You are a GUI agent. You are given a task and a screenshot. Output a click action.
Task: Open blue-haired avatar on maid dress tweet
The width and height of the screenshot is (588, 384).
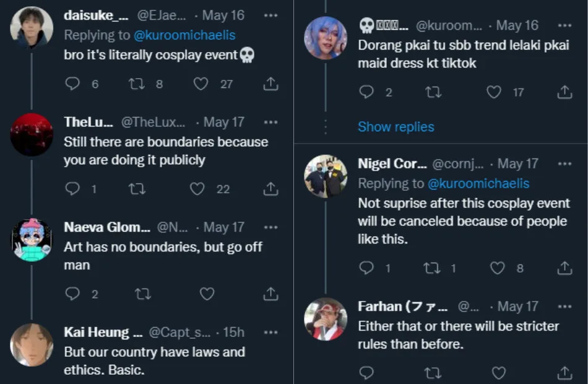coord(326,38)
